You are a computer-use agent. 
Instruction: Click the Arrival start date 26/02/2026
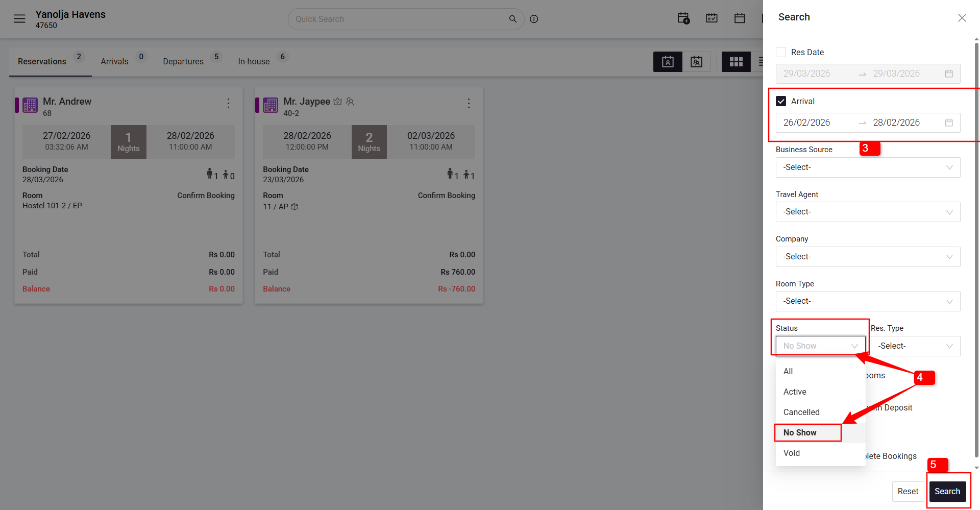806,123
